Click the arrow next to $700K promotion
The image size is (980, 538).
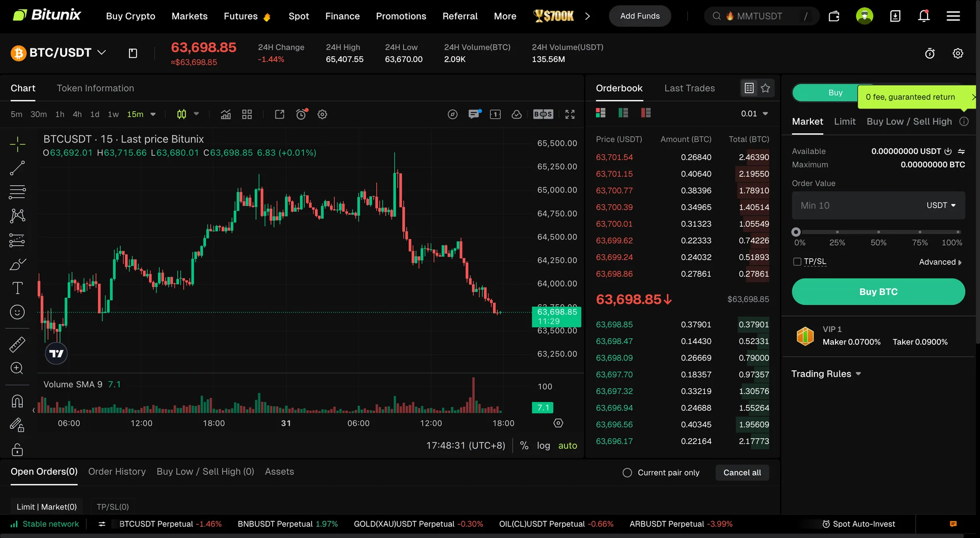point(588,16)
